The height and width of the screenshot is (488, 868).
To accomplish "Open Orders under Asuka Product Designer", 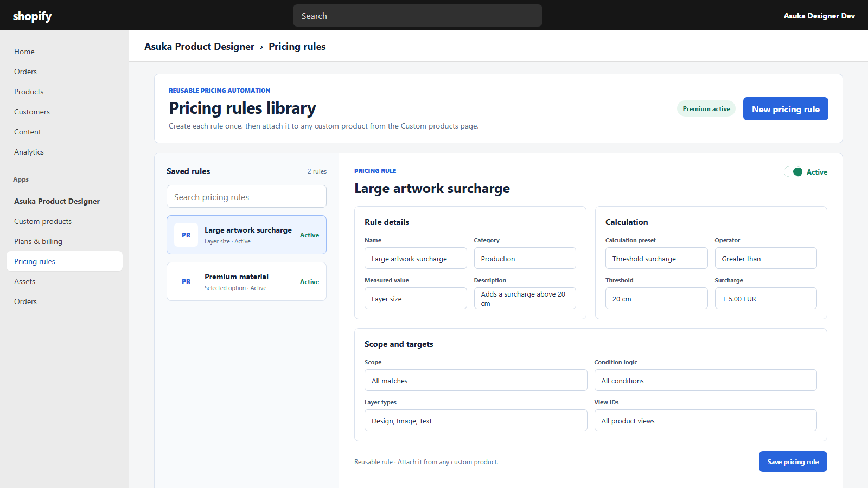I will 65,301.
